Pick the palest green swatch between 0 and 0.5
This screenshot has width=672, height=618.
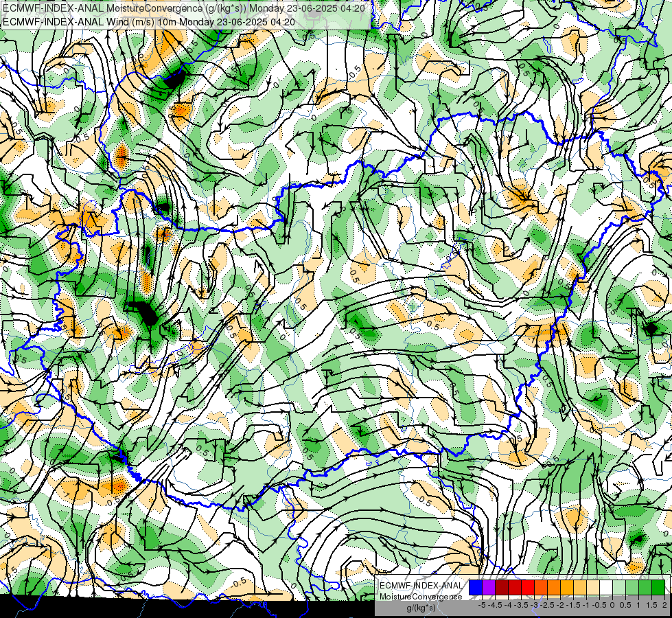click(x=619, y=588)
